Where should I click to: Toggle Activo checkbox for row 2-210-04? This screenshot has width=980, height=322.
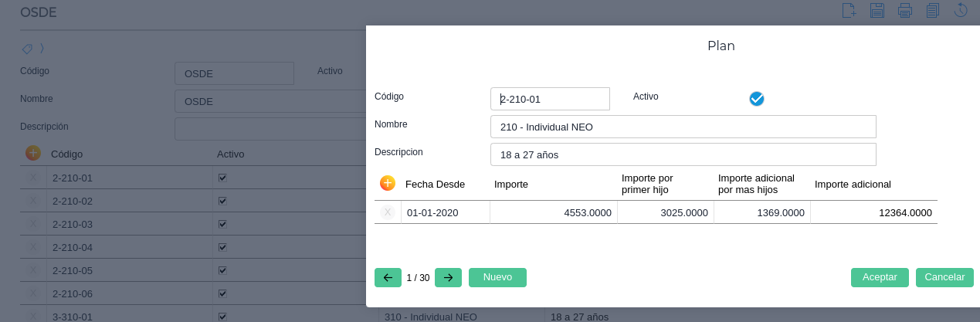(222, 247)
